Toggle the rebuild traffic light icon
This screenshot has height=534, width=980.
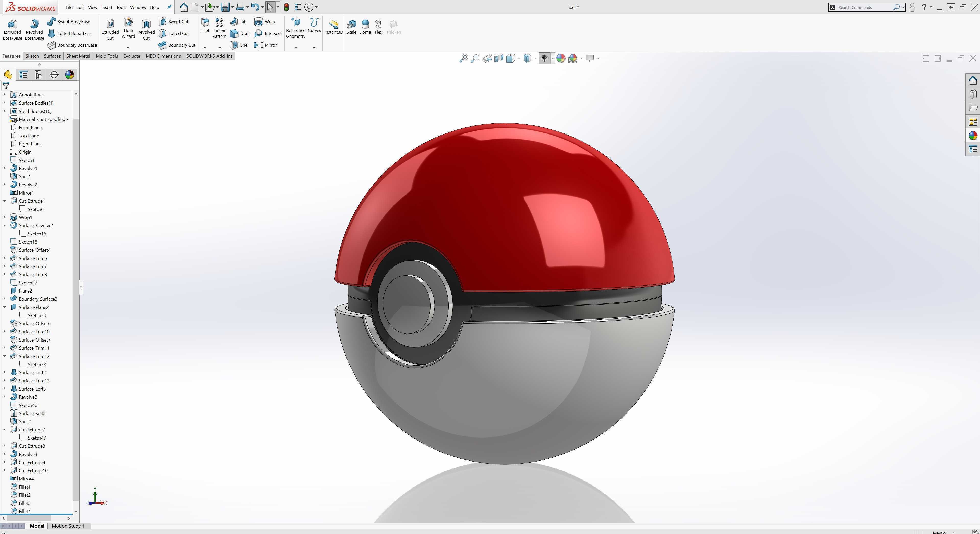286,7
